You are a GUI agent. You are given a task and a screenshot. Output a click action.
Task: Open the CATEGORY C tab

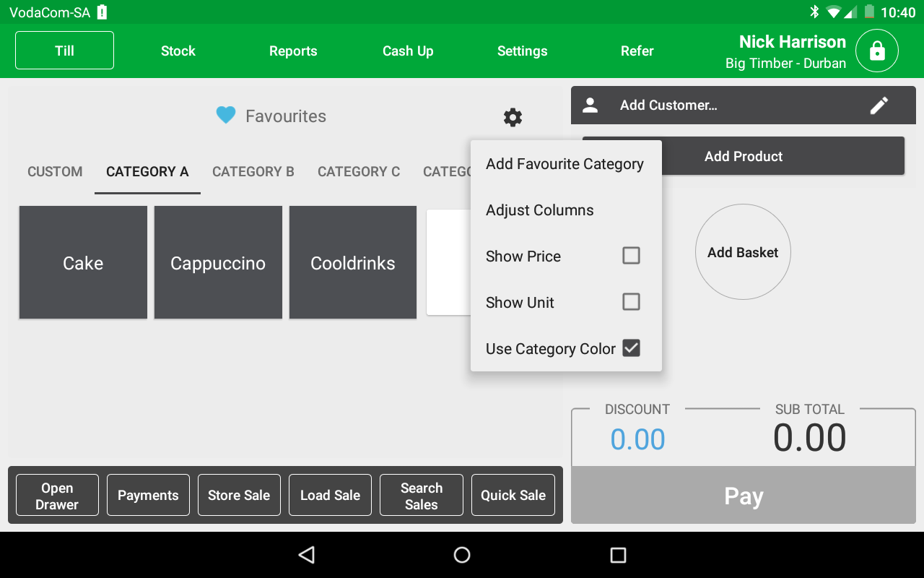[x=359, y=172]
